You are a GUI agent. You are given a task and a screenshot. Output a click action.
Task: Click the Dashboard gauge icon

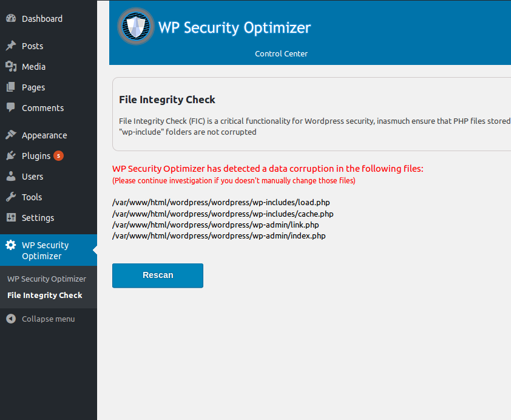tap(11, 19)
